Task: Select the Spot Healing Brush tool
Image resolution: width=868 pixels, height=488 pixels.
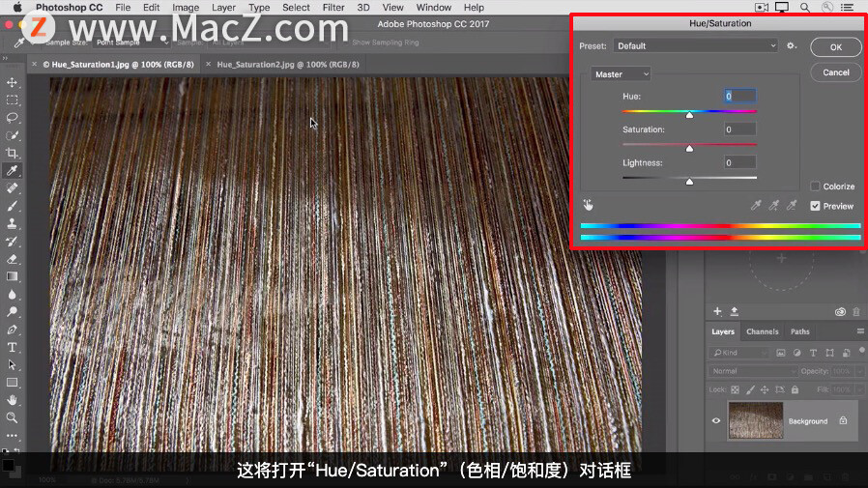Action: [12, 188]
